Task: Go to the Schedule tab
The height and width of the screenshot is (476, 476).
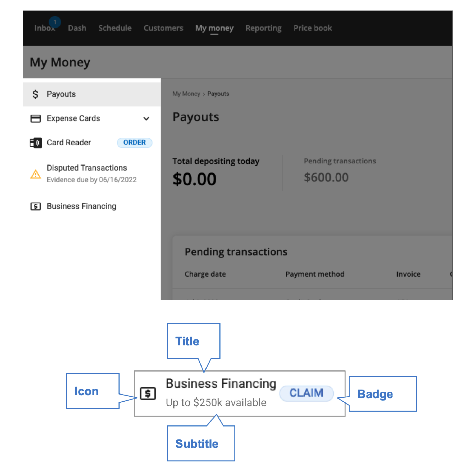Action: (x=115, y=28)
